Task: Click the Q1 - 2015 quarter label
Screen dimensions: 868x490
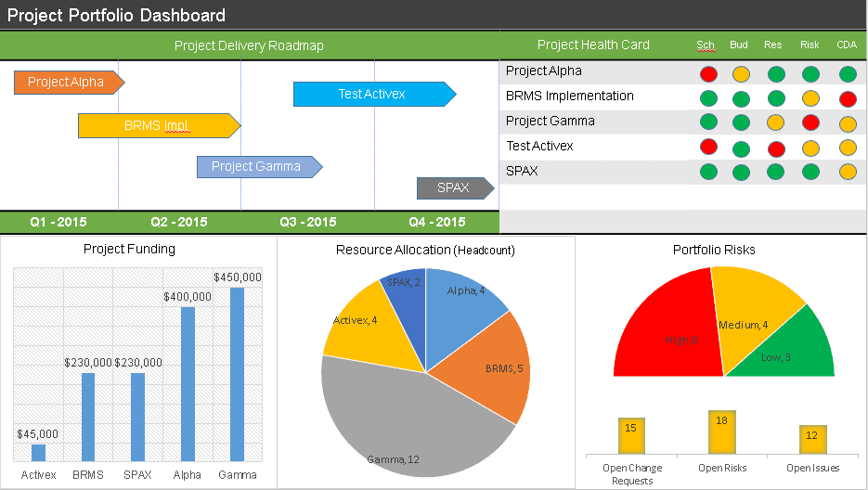Action: [58, 222]
